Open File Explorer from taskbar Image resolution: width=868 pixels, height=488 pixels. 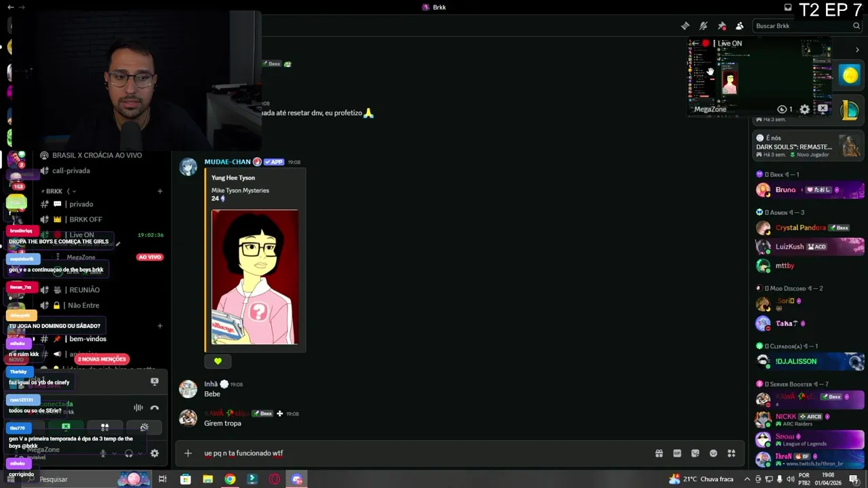[208, 479]
